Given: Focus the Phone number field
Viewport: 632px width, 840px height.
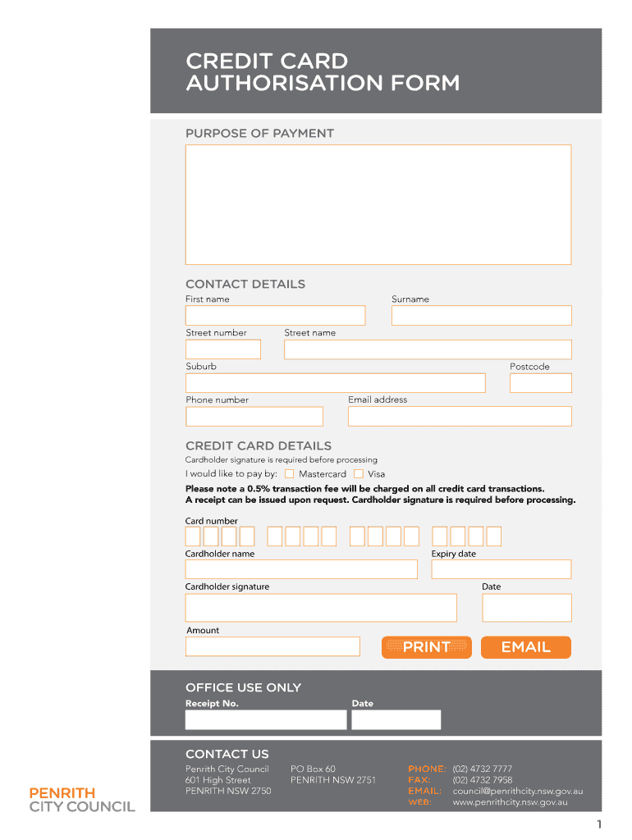Looking at the screenshot, I should [x=254, y=417].
